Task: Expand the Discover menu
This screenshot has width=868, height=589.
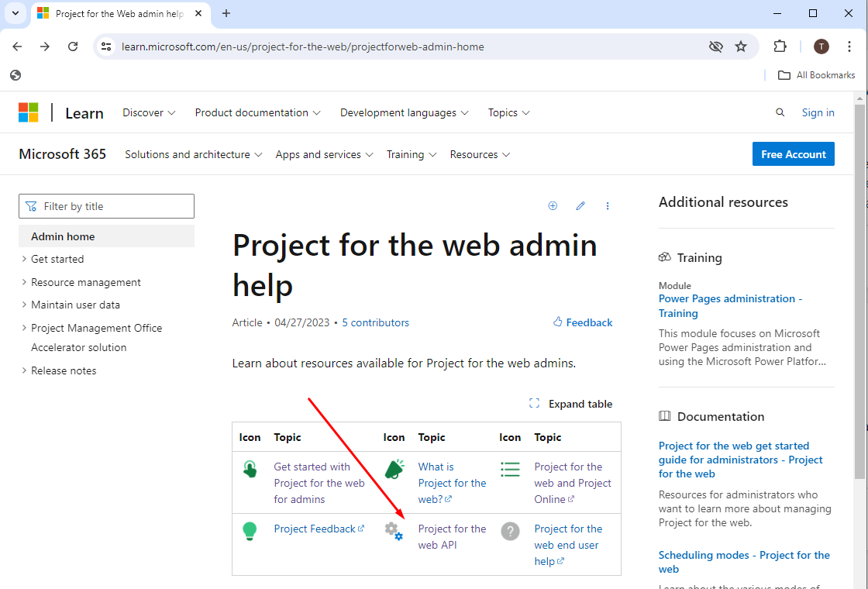Action: [149, 112]
